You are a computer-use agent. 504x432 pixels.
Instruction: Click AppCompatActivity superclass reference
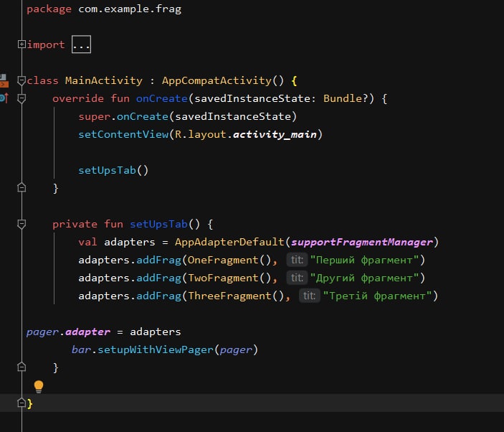[x=217, y=80]
